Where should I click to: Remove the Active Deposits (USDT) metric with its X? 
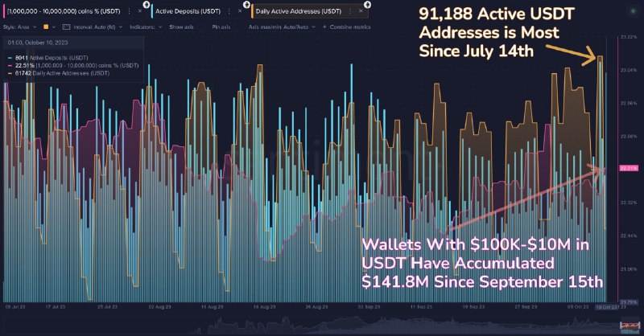pos(240,11)
